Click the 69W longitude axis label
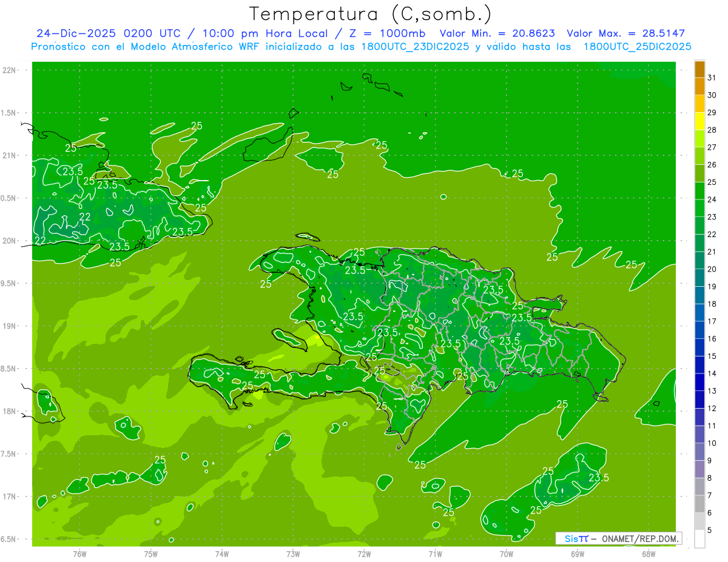The width and height of the screenshot is (728, 562). click(578, 554)
